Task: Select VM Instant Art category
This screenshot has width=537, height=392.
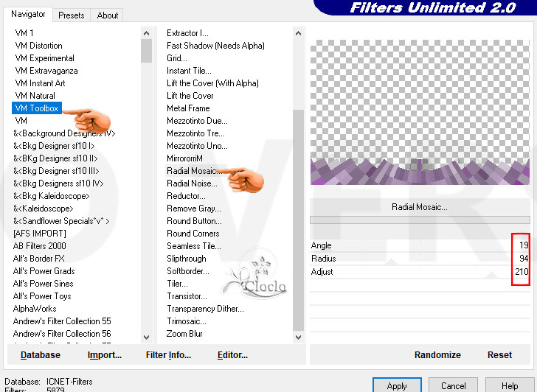Action: 40,83
